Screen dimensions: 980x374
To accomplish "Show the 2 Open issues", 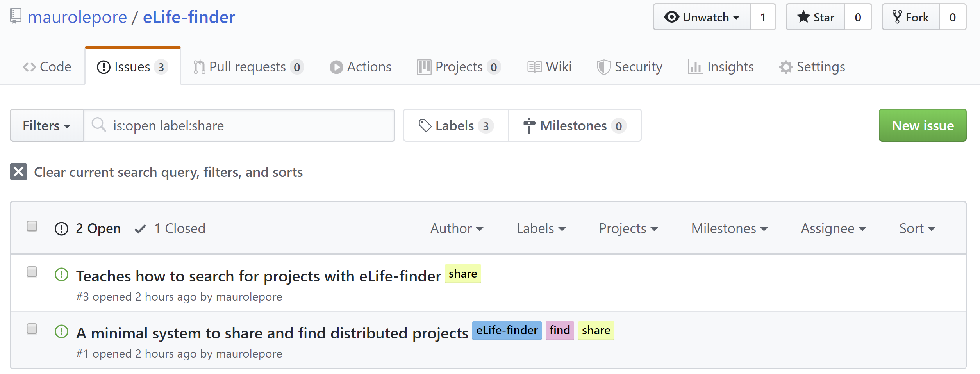I will point(88,228).
